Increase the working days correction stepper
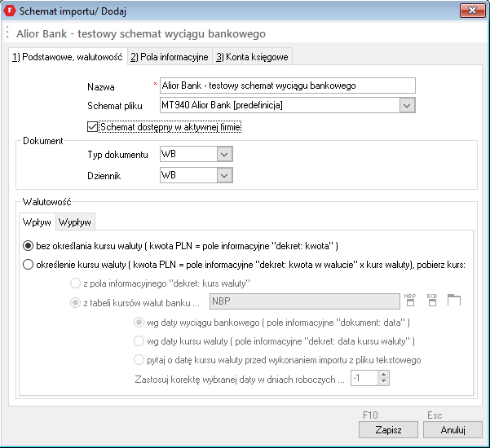The image size is (490, 448). point(384,375)
